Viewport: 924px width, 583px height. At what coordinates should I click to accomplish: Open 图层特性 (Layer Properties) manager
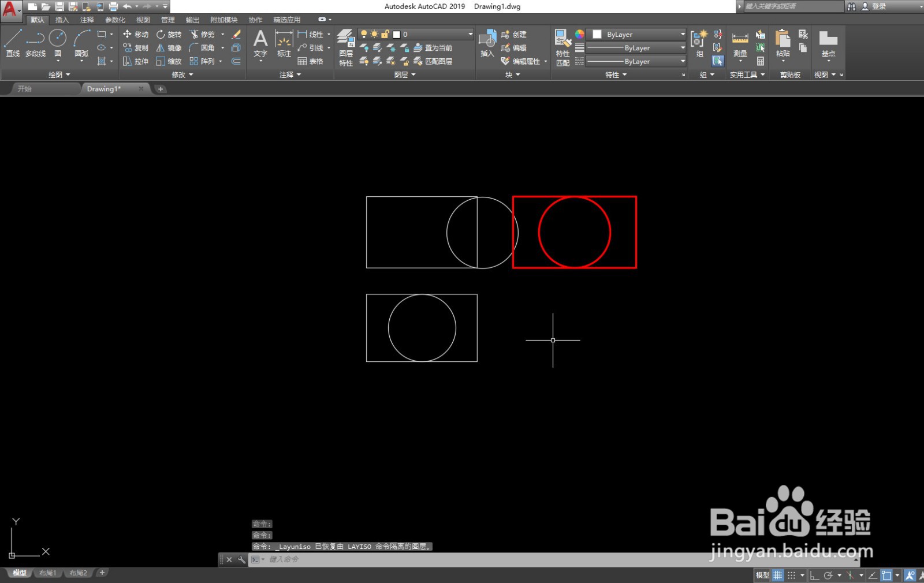click(346, 47)
